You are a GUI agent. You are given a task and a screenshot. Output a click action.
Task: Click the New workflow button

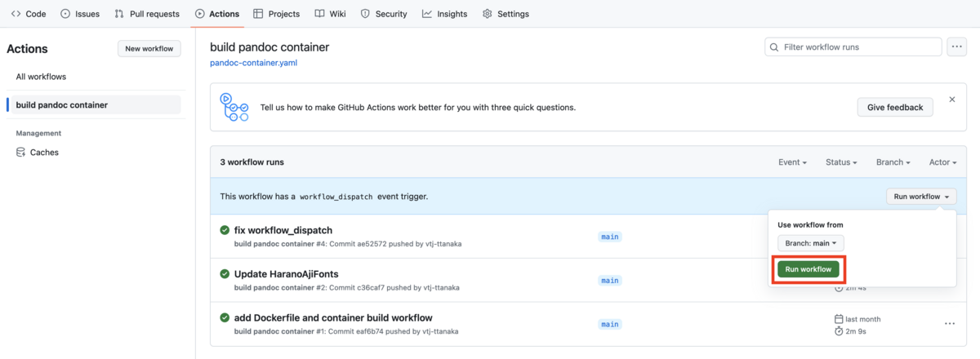[x=149, y=49]
